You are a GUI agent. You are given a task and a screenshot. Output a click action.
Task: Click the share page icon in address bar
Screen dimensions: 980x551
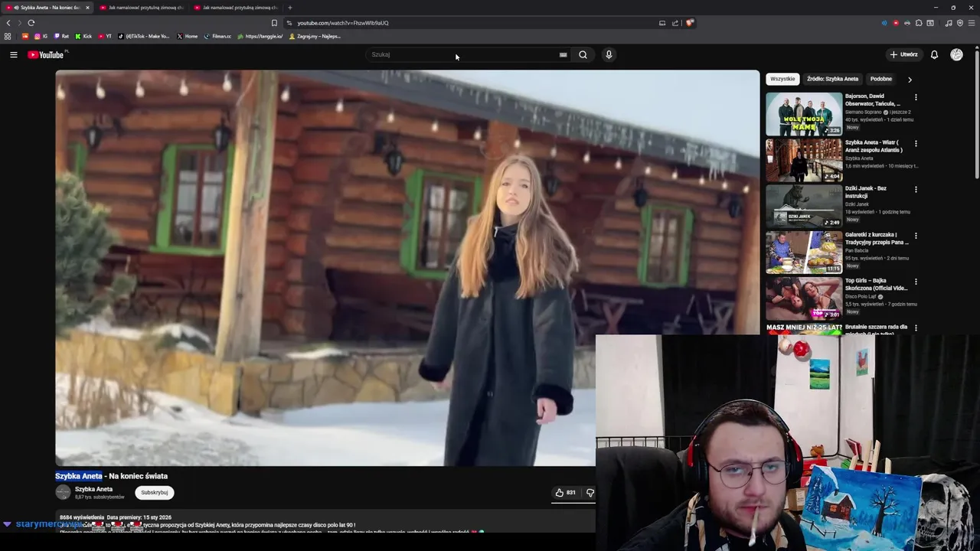(x=675, y=23)
